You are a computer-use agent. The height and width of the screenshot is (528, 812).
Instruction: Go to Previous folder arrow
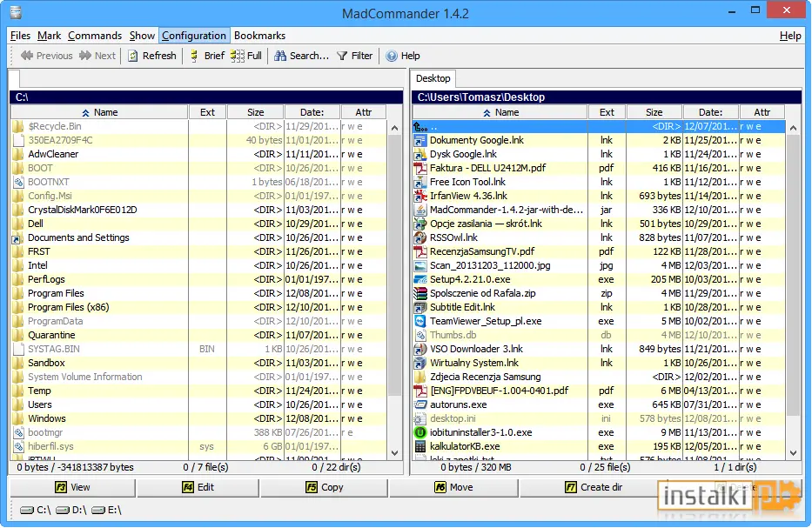27,56
